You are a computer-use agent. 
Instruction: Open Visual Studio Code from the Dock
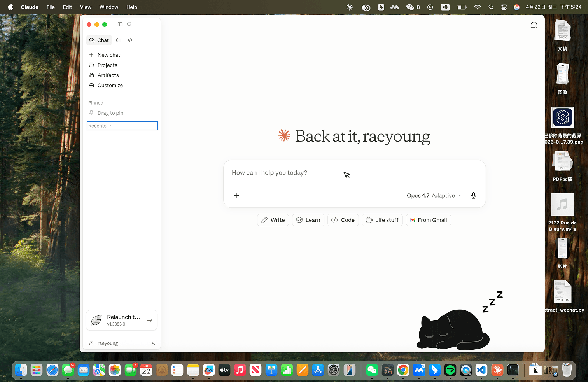pos(481,370)
